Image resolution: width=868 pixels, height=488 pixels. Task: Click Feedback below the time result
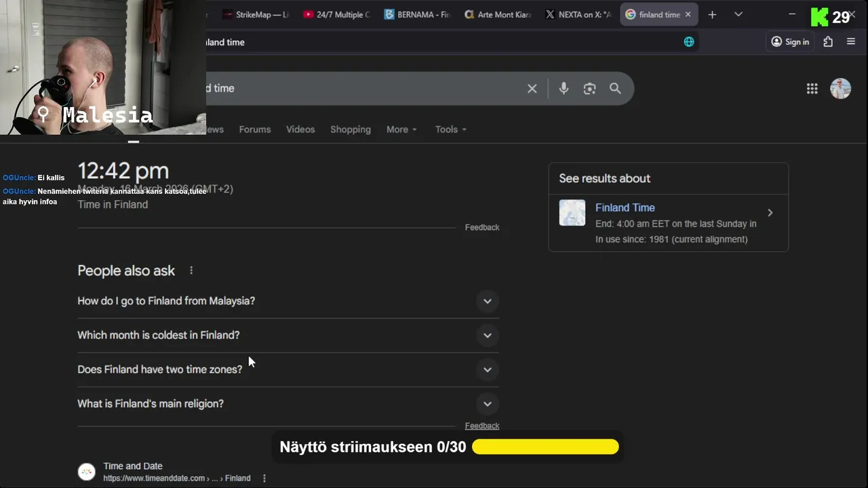[482, 227]
